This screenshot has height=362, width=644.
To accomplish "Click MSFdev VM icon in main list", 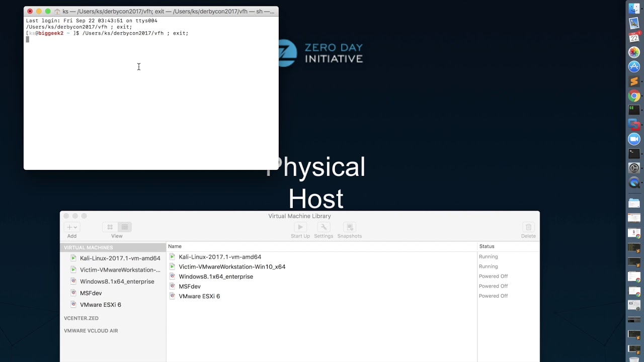I will click(173, 286).
